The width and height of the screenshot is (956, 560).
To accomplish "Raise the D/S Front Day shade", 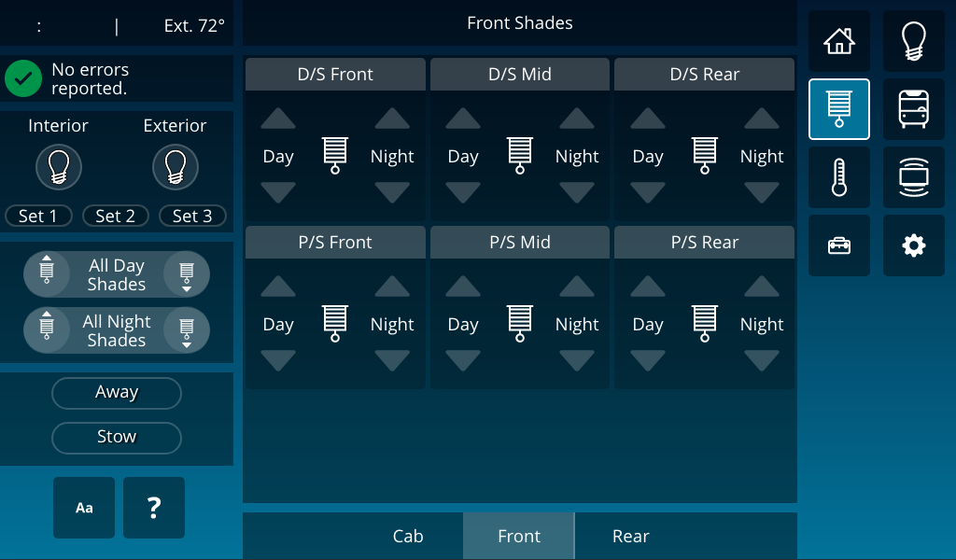I will click(x=278, y=119).
